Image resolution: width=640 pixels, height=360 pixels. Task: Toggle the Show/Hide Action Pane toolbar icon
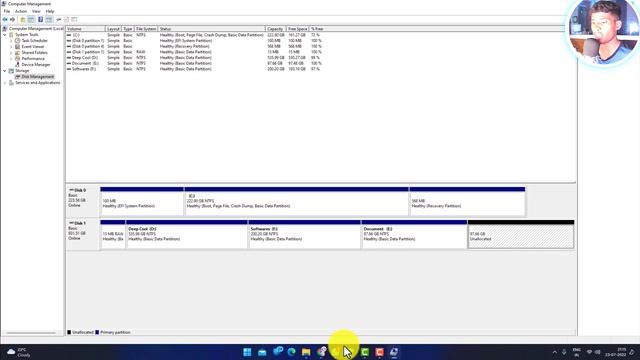[49, 20]
